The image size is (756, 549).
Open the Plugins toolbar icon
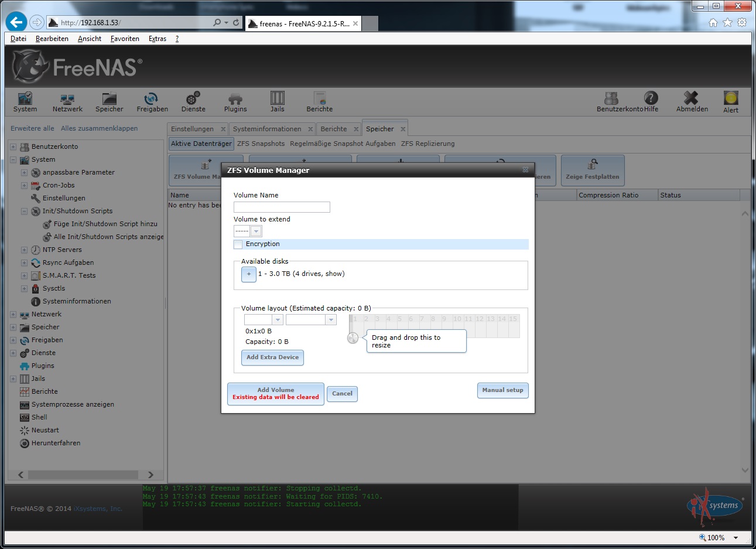coord(235,102)
